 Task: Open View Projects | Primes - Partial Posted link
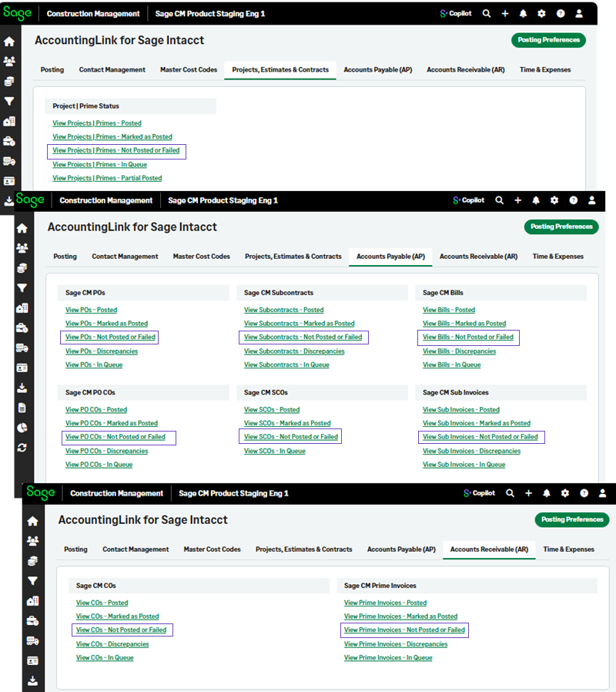(x=107, y=178)
